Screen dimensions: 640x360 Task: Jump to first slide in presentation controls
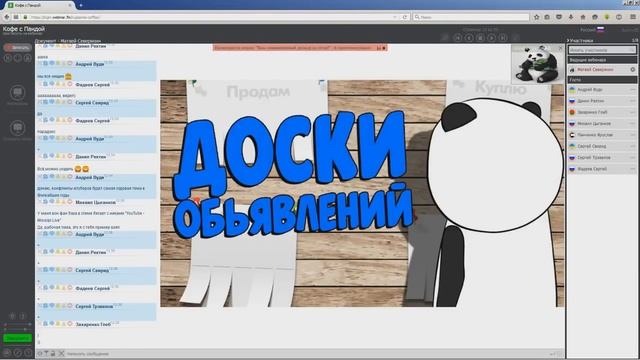[458, 38]
